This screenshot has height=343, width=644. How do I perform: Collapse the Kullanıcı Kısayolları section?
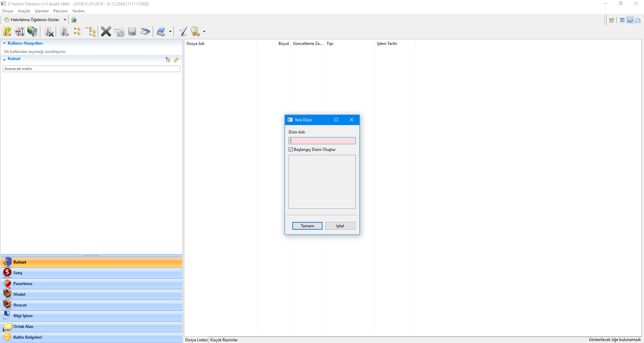[x=4, y=43]
